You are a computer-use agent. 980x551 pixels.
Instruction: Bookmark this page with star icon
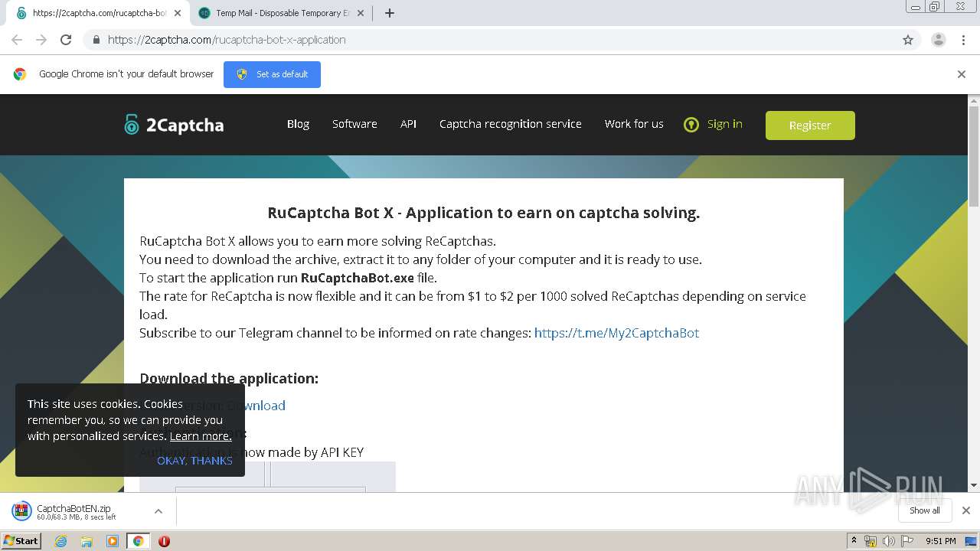[x=908, y=40]
